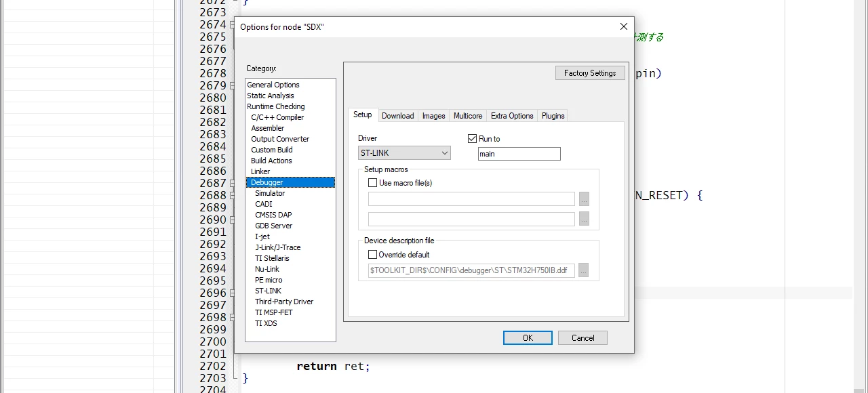This screenshot has height=393, width=868.
Task: Open the Plugins tab
Action: 553,116
